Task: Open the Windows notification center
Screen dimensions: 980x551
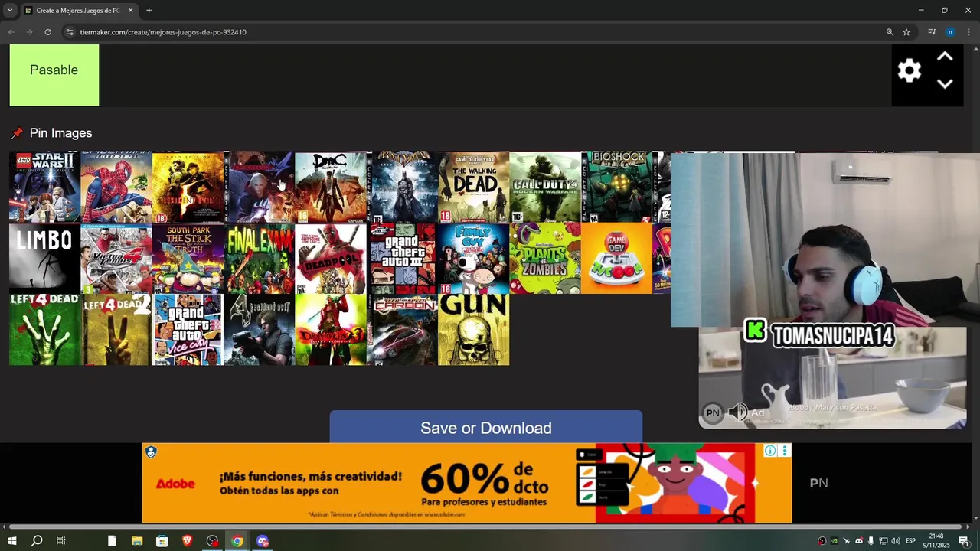Action: [x=964, y=541]
